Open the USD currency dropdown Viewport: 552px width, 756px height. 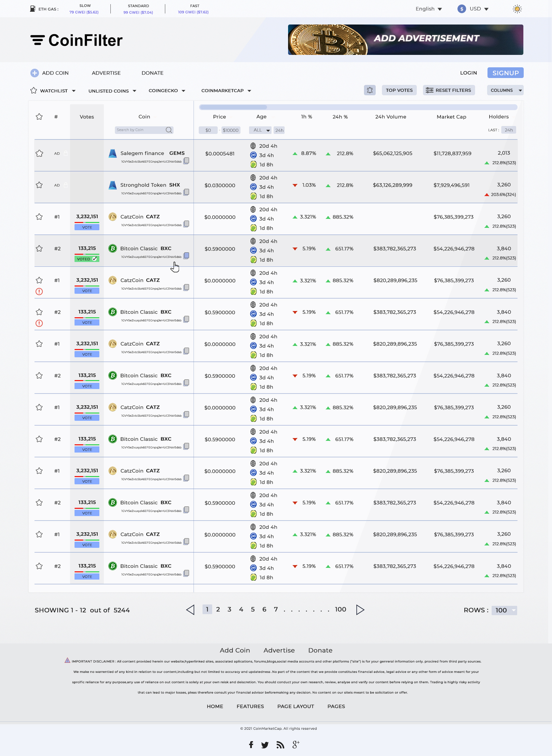[x=473, y=9]
